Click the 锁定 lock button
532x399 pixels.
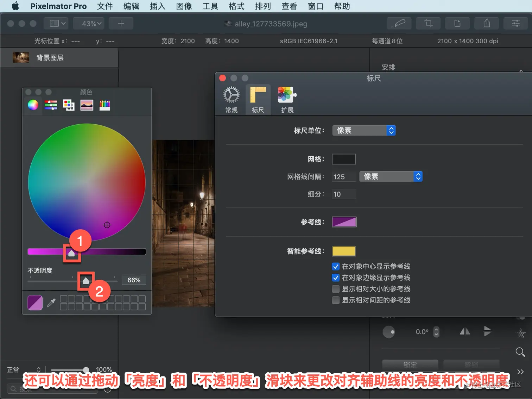point(410,364)
